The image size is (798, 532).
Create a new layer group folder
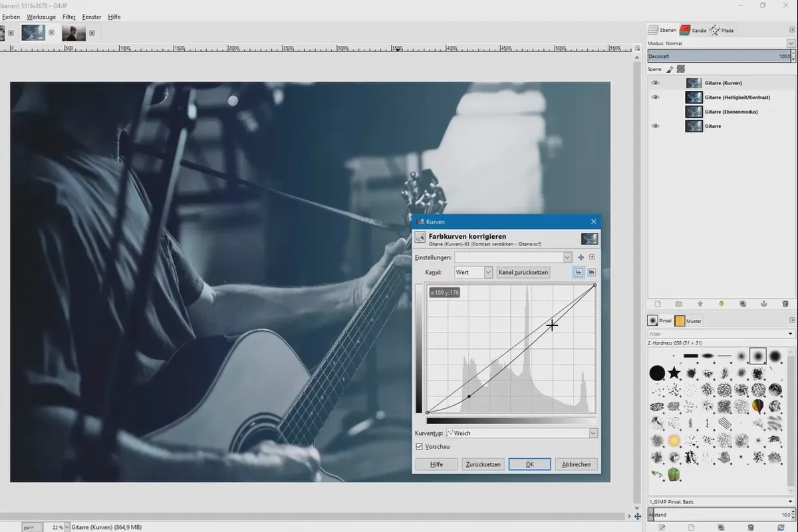678,304
